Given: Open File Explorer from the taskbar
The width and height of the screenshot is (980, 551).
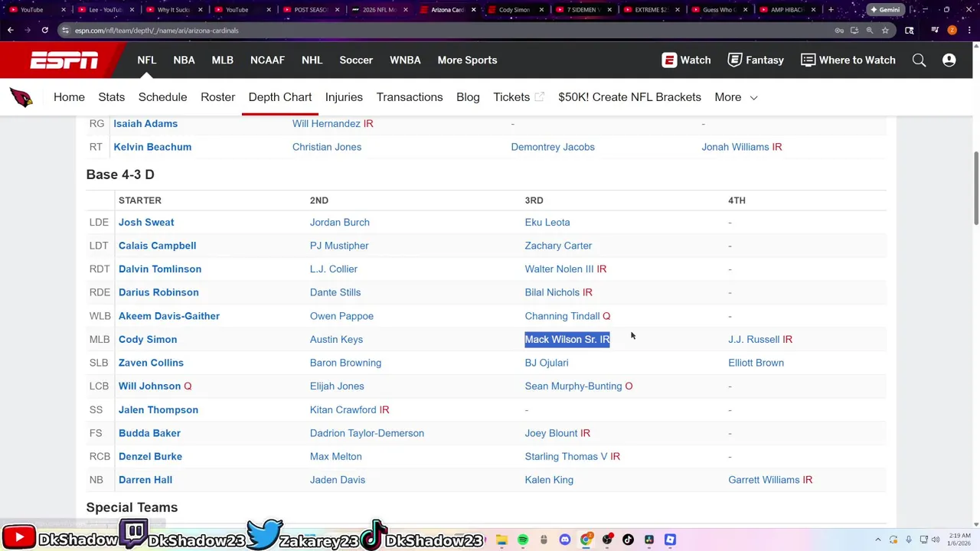Looking at the screenshot, I should pyautogui.click(x=501, y=540).
